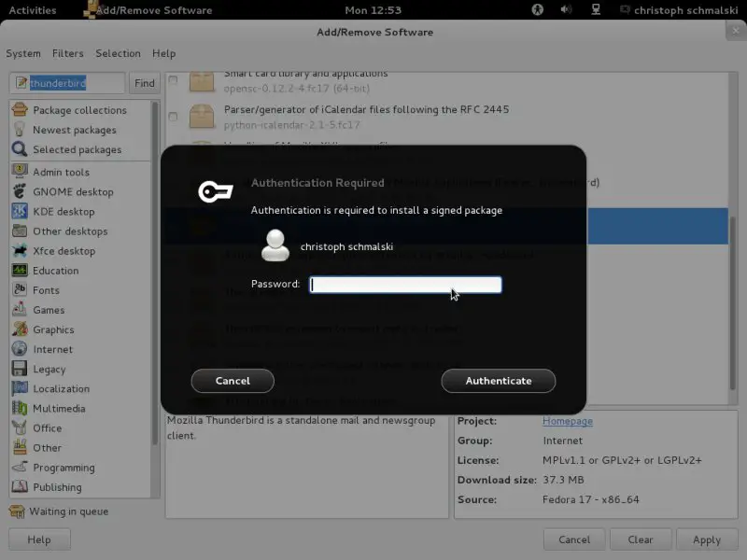Open the Legacy floppy disk icon

coord(20,369)
